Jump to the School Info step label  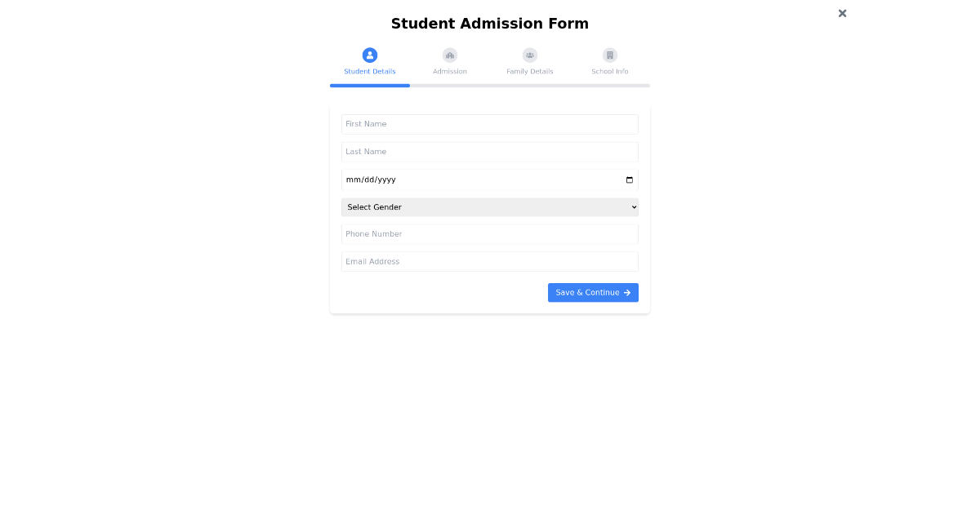(x=610, y=72)
